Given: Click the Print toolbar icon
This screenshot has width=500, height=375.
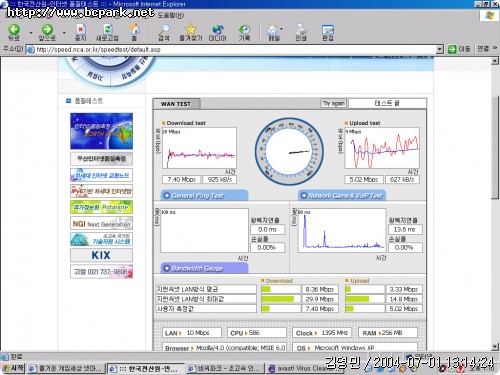Looking at the screenshot, I should tap(301, 30).
